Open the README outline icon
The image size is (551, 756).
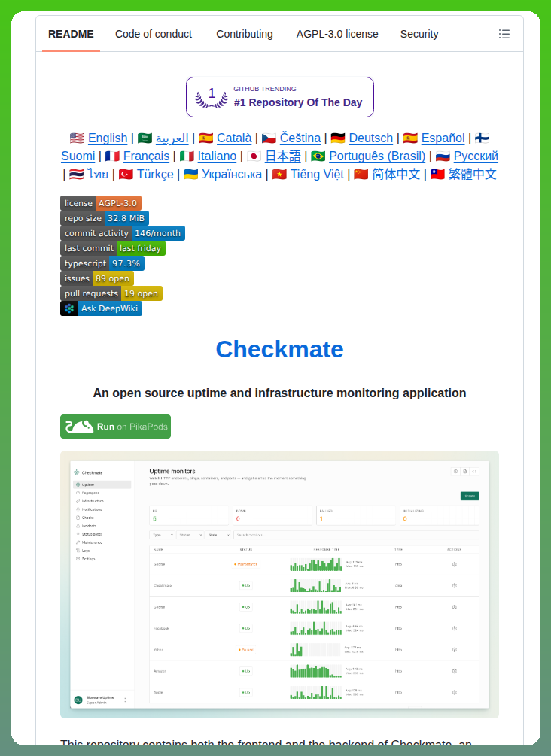(504, 34)
